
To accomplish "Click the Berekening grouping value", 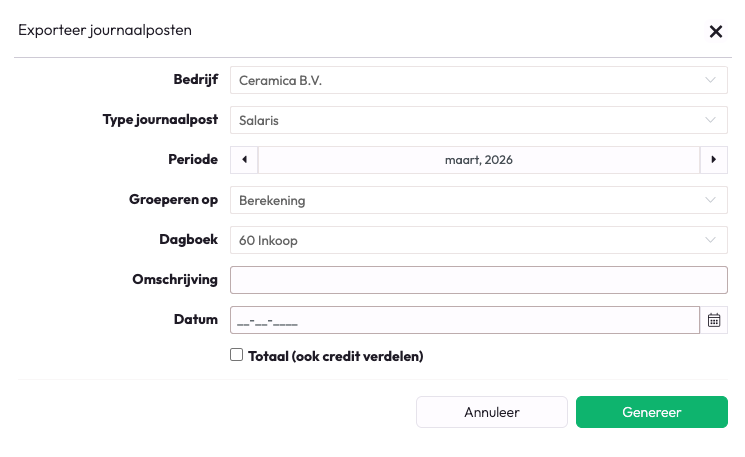I will tap(272, 200).
